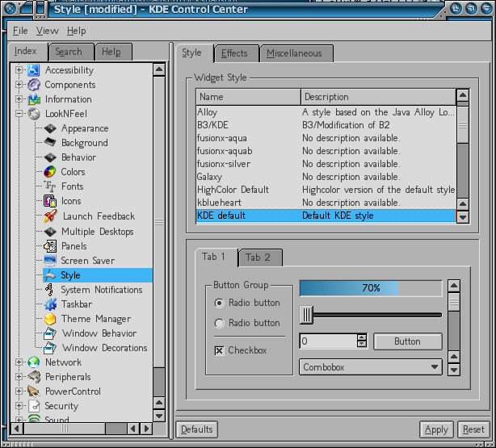Click the Theme Manager yellow box icon
The height and width of the screenshot is (448, 496).
[50, 319]
